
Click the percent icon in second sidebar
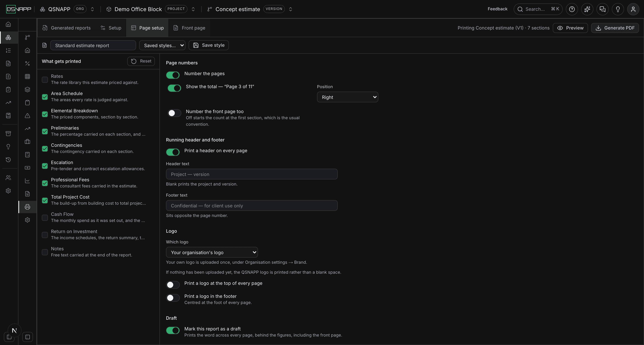27,63
